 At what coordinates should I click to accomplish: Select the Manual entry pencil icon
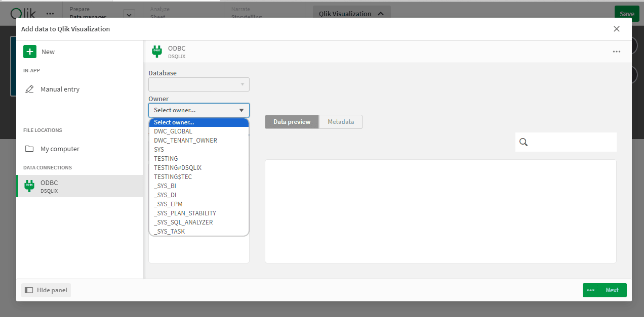30,89
